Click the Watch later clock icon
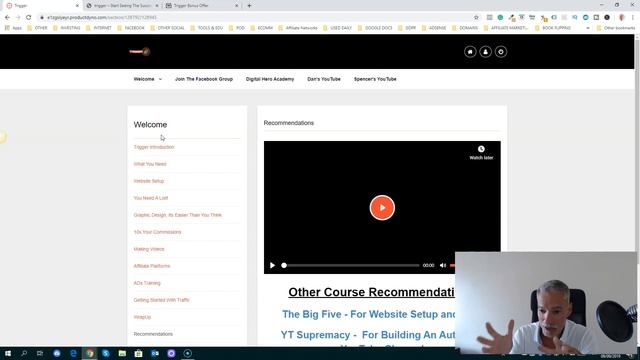This screenshot has height=360, width=640. (481, 149)
